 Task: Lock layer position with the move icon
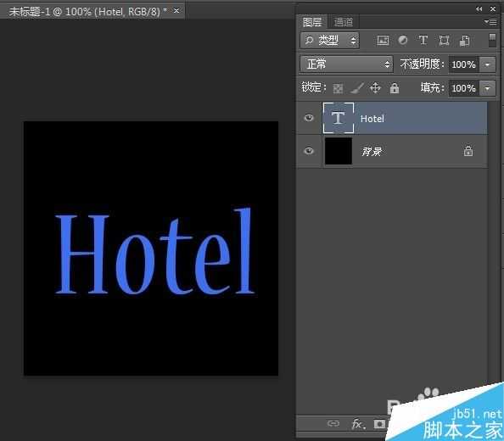click(375, 88)
